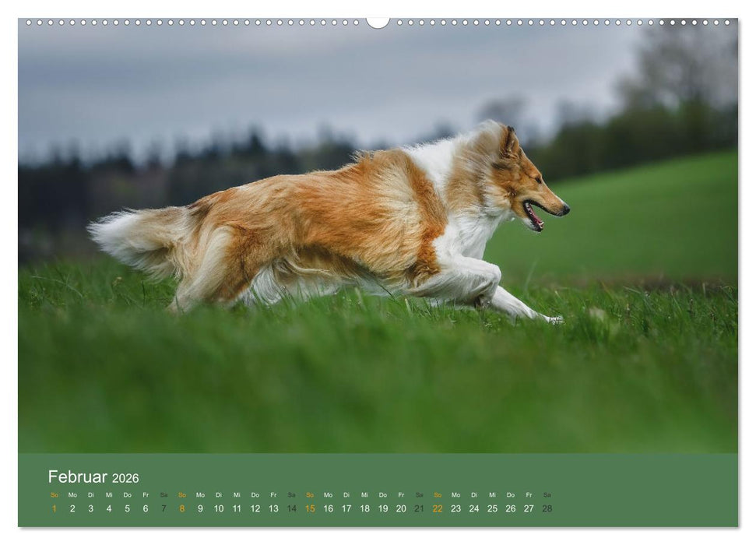This screenshot has height=545, width=756.
Task: Select the date 8 highlighted in orange
Action: (181, 508)
